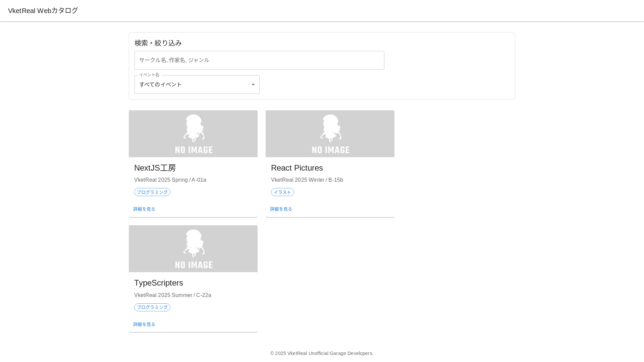This screenshot has width=644, height=362.
Task: View details 詳細を見る for React Pictures
Action: [x=281, y=209]
